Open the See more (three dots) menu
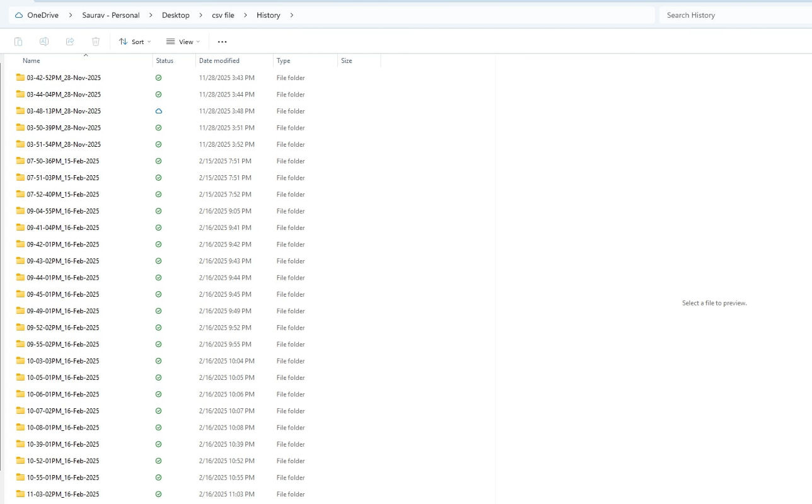Image resolution: width=812 pixels, height=504 pixels. tap(222, 42)
